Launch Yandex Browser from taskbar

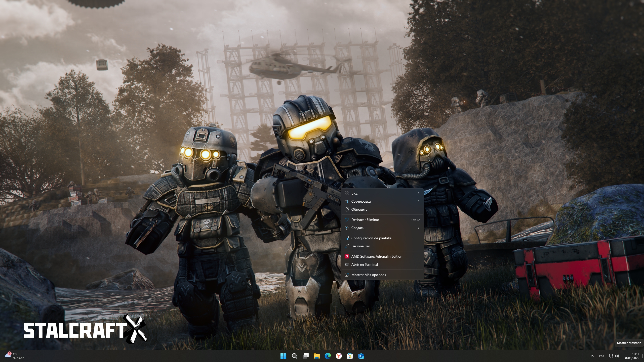(339, 356)
